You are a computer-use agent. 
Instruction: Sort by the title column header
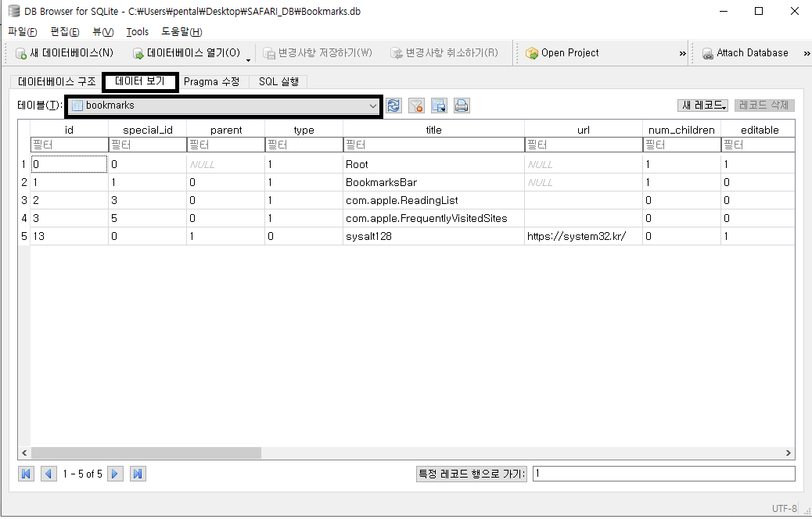click(x=434, y=130)
